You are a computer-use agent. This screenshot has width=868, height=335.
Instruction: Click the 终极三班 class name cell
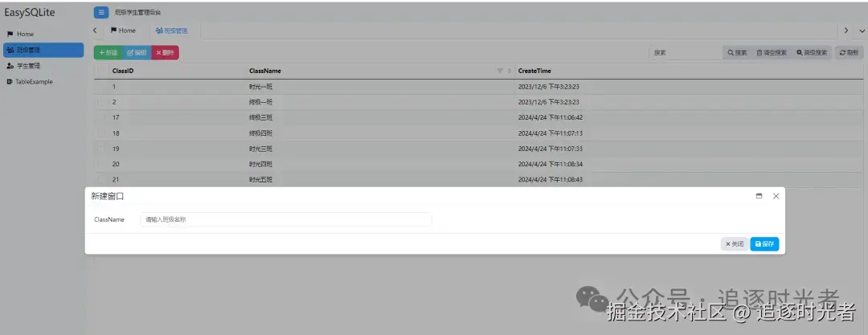point(260,118)
